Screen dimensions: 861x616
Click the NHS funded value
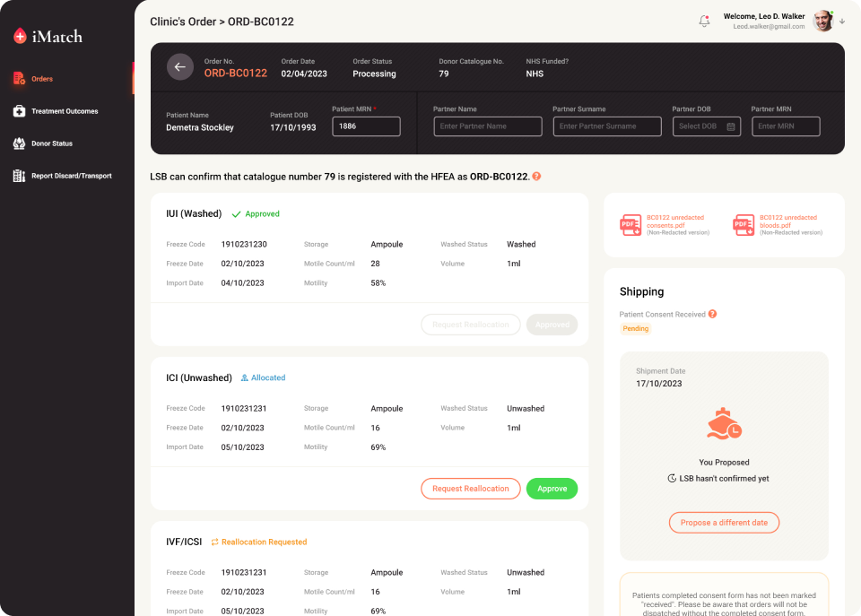535,74
